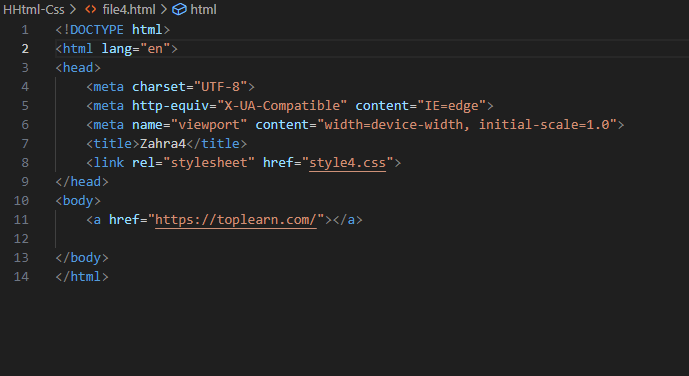Viewport: 689px width, 376px height.
Task: Click the Zahra4 title text
Action: pos(163,144)
